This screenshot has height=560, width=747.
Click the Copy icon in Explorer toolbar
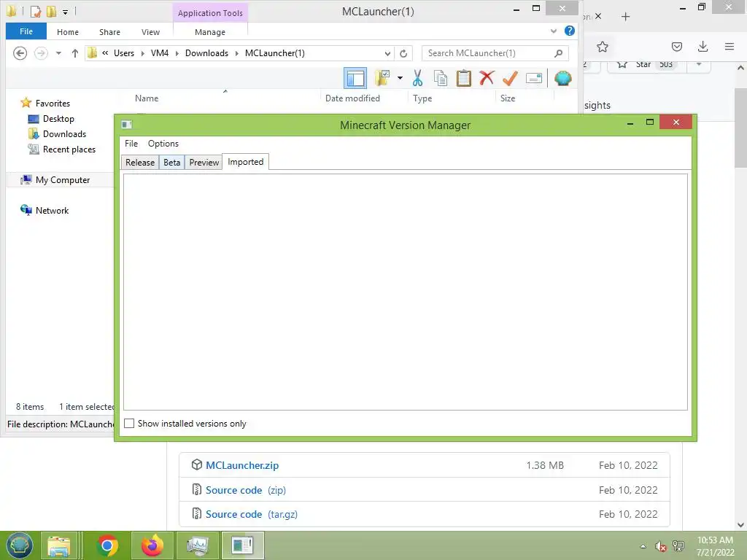click(x=440, y=78)
